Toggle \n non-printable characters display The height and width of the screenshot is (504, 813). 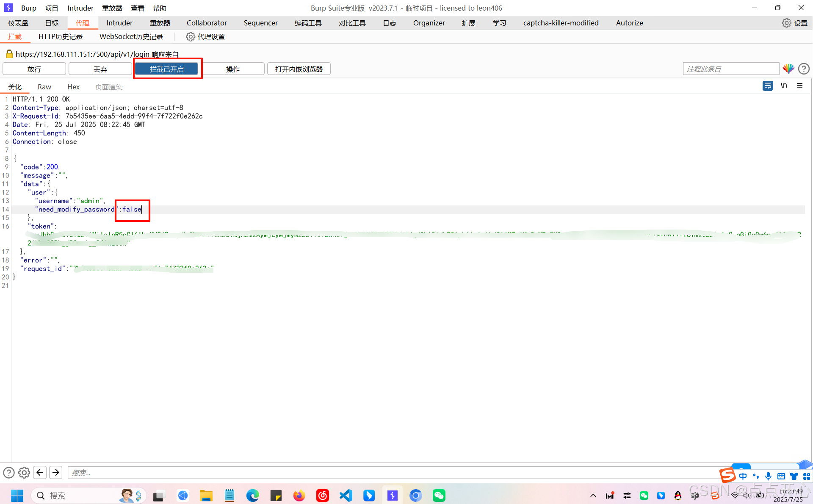click(784, 86)
